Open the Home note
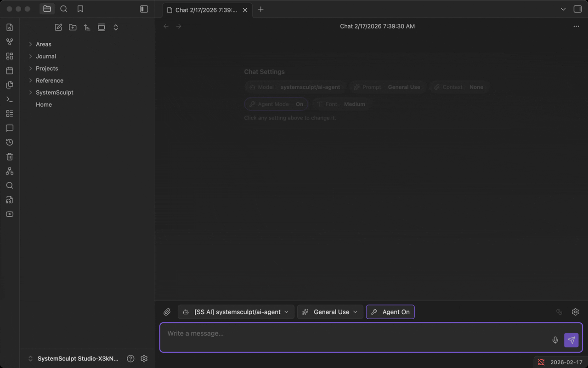Viewport: 588px width, 368px height. pos(44,104)
